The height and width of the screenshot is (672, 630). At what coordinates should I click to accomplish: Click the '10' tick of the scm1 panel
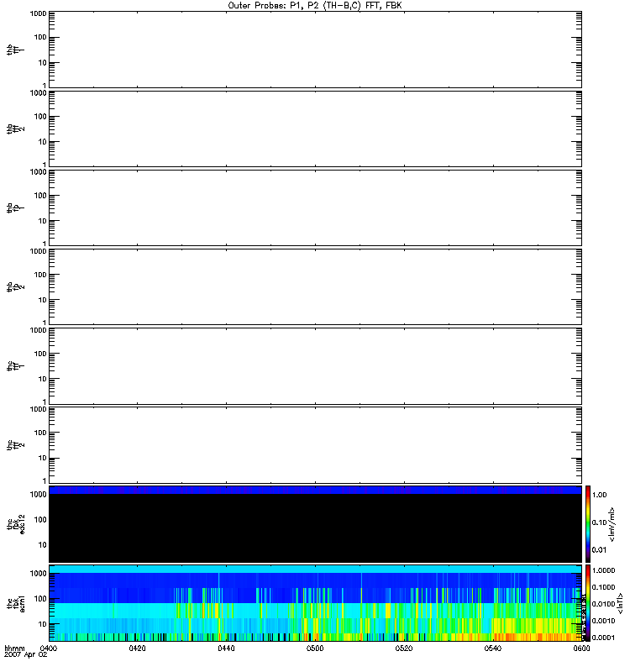pos(43,624)
